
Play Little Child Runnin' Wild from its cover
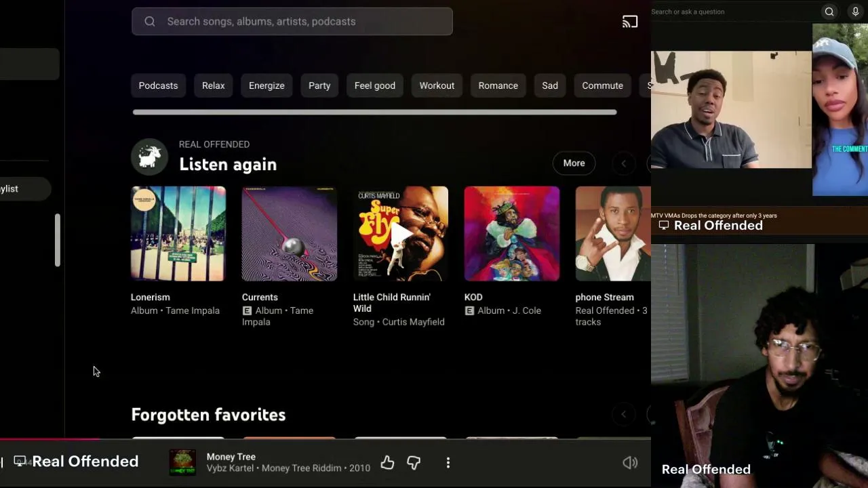[x=401, y=234]
